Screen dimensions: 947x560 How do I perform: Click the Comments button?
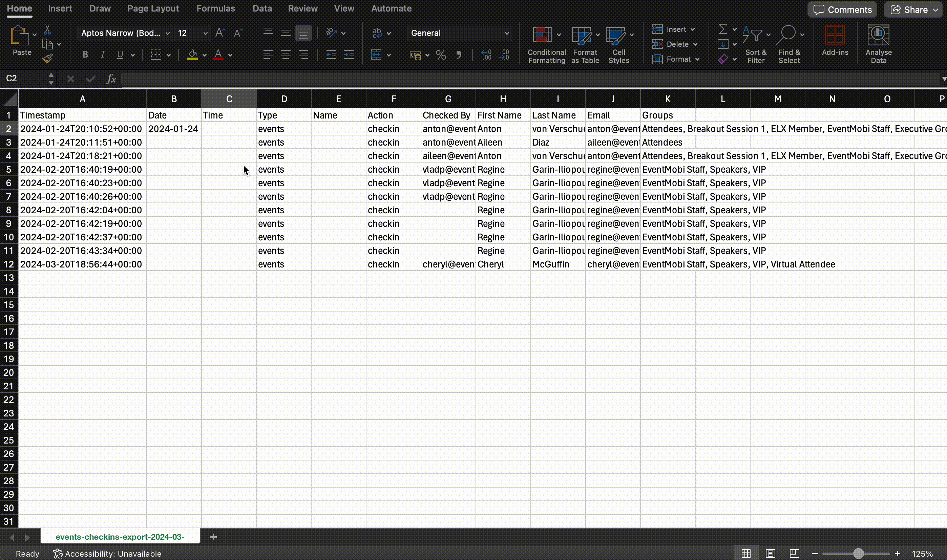842,10
